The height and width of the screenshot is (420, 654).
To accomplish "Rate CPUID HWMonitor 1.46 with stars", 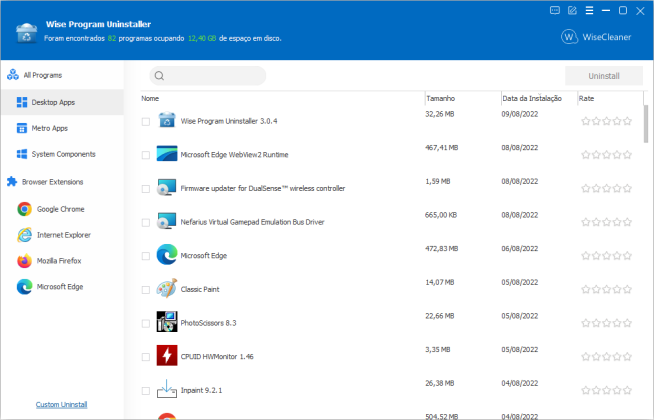I will [606, 357].
